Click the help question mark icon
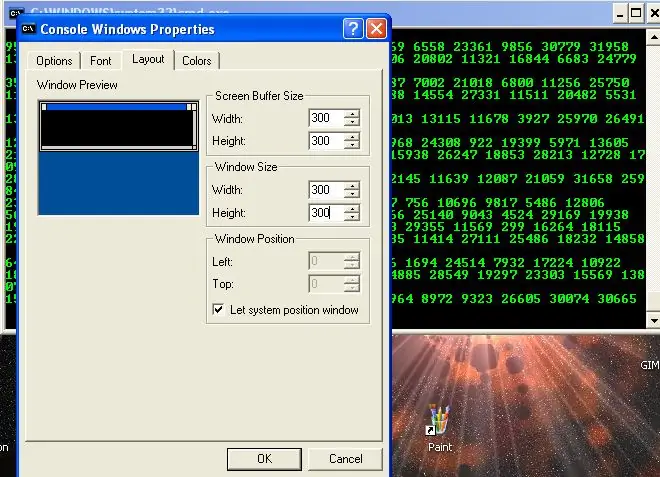 pos(353,29)
